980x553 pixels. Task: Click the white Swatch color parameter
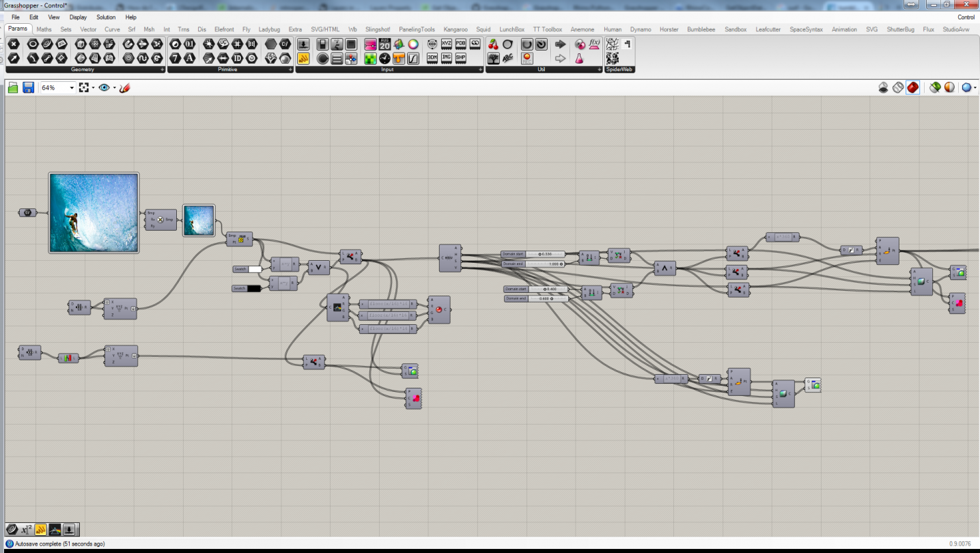(255, 269)
